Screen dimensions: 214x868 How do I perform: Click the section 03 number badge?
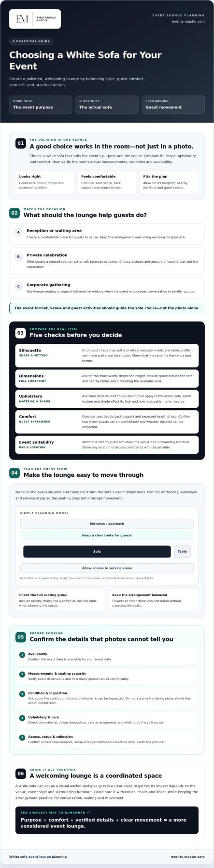[21, 333]
